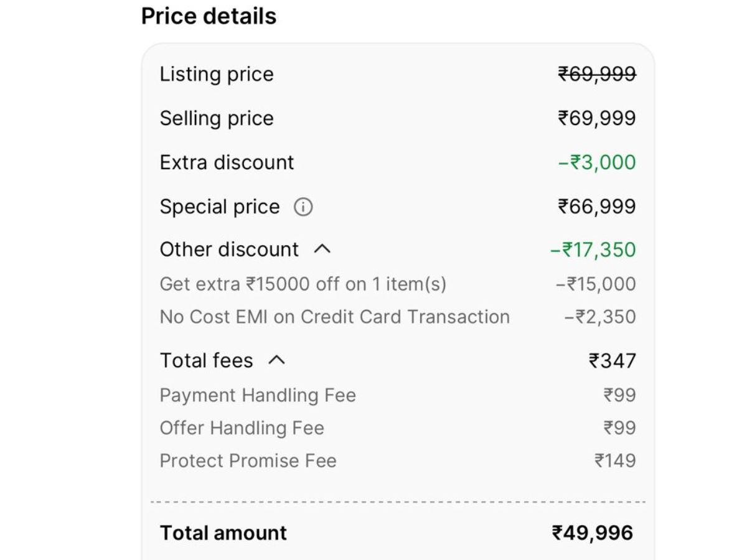This screenshot has width=747, height=560.
Task: Click the Special price info icon
Action: click(303, 207)
